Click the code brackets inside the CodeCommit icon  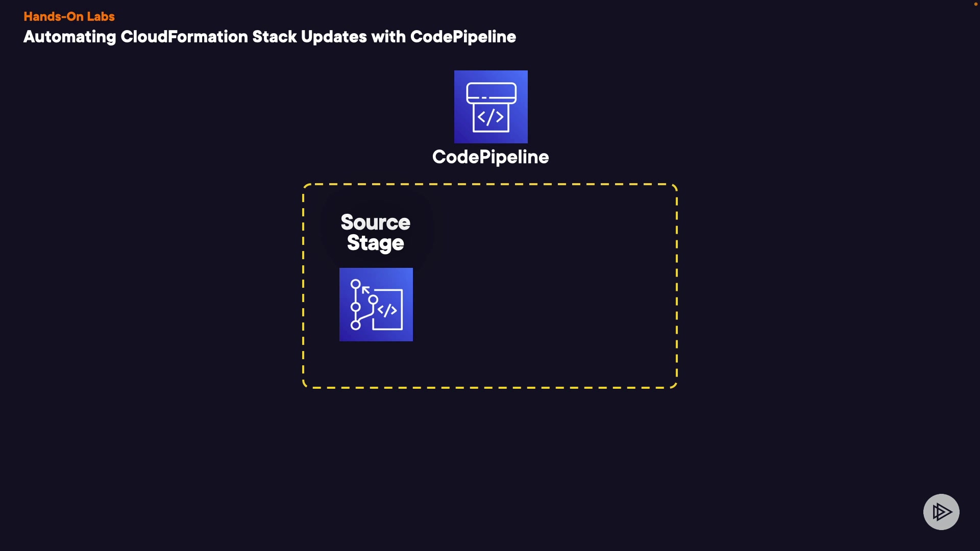click(387, 310)
